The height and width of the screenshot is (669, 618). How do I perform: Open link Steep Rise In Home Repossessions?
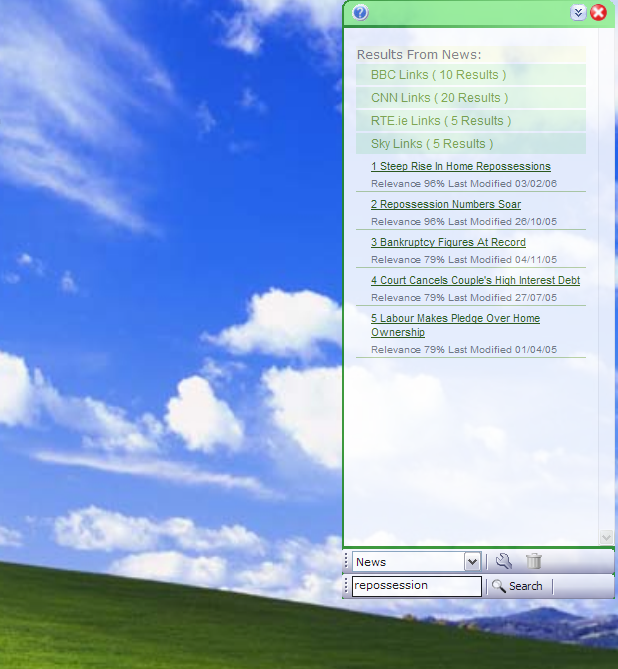coord(461,166)
